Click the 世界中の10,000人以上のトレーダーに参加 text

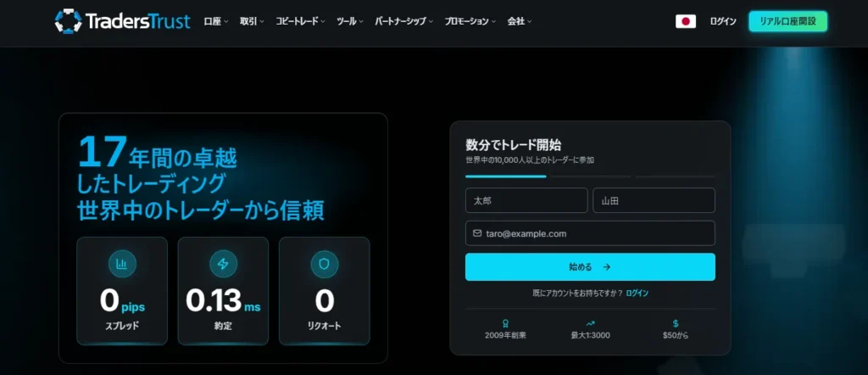tap(530, 160)
